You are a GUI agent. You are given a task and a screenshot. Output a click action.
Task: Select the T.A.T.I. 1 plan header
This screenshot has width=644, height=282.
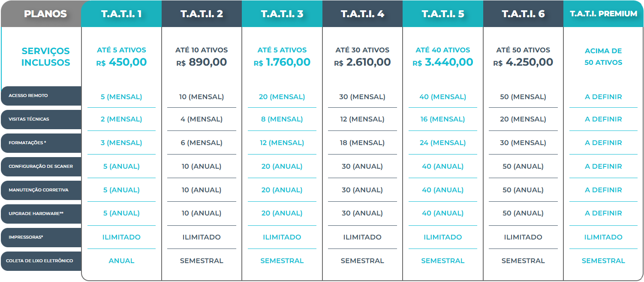tap(121, 14)
